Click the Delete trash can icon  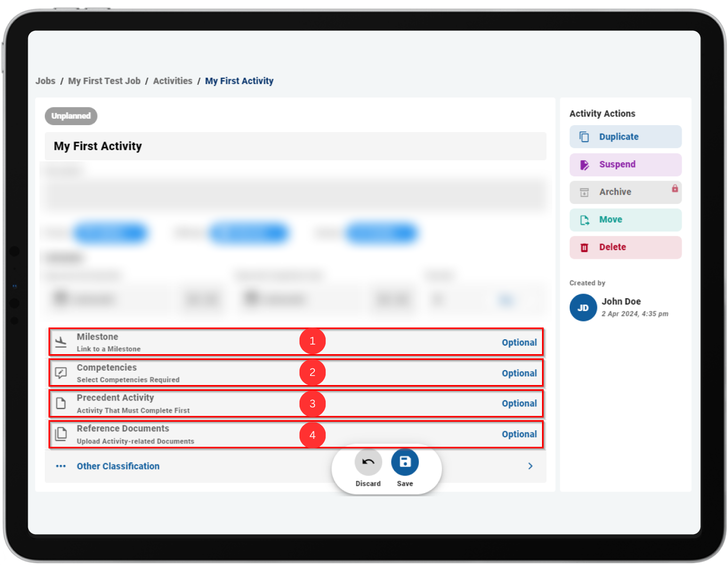click(584, 248)
